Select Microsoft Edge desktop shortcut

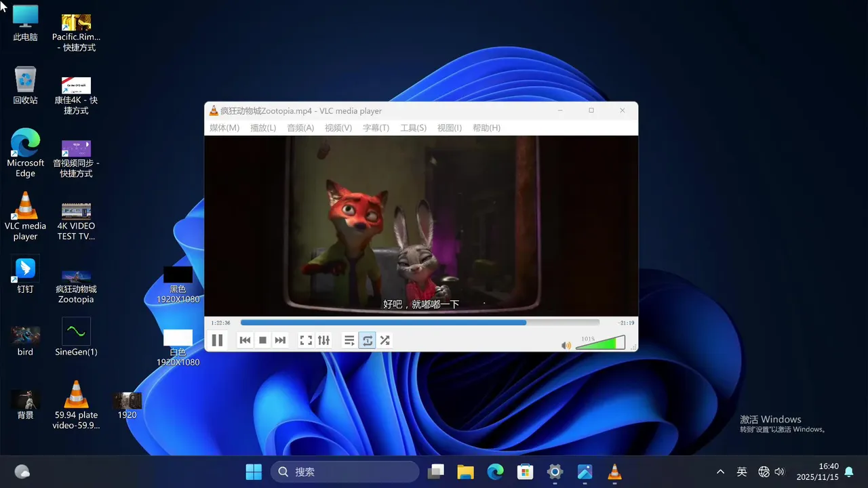[x=25, y=153]
